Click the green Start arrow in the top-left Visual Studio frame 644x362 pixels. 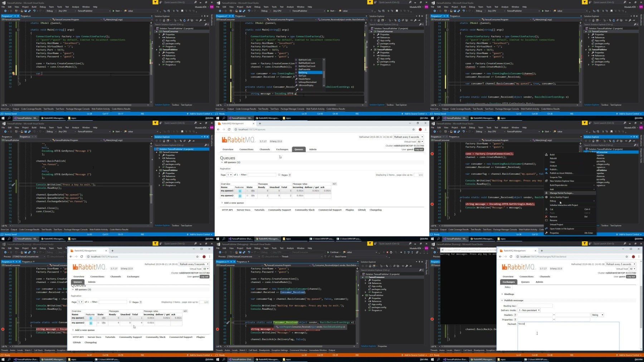coord(113,11)
